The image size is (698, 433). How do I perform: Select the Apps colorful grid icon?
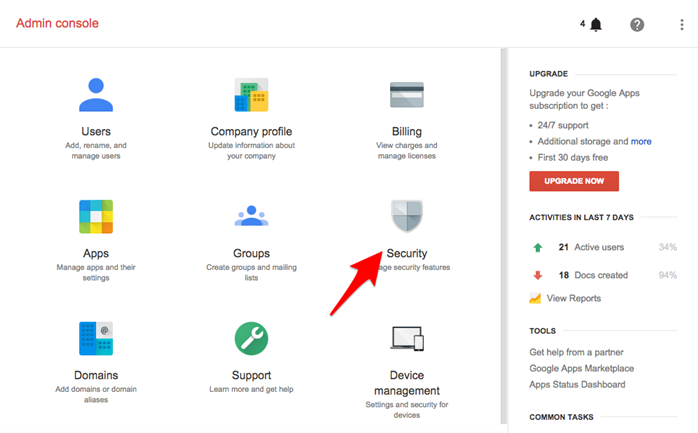[x=96, y=216]
